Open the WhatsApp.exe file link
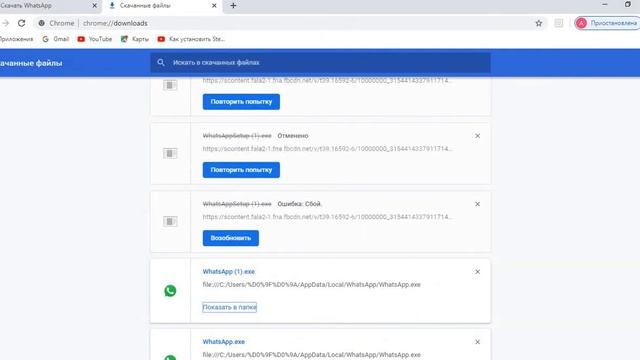 (224, 342)
